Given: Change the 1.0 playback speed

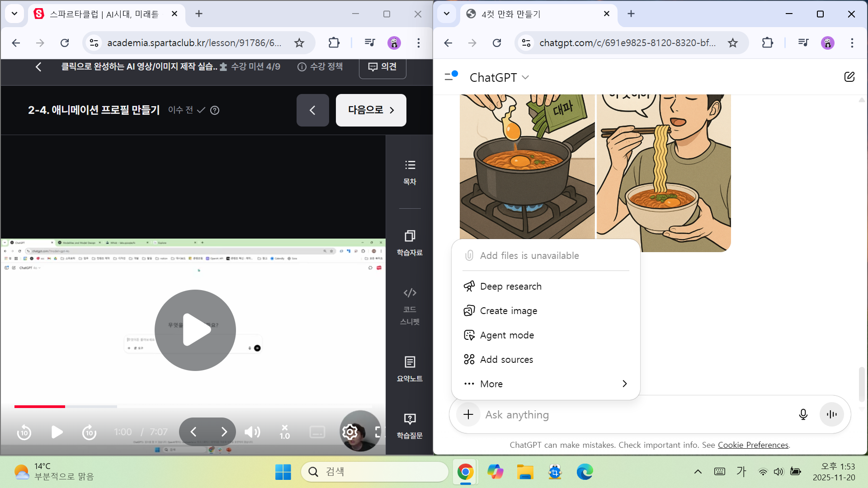Looking at the screenshot, I should click(284, 432).
